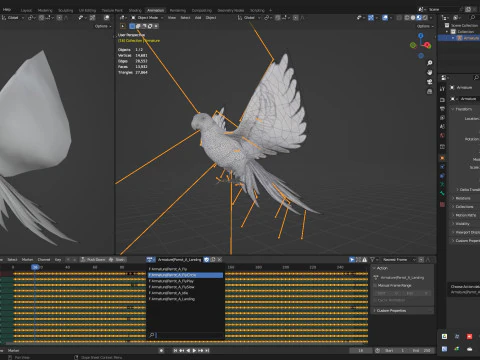Screen dimensions: 480x360
Task: Open the Global transform orientation dropdown in viewport
Action: tap(249, 17)
